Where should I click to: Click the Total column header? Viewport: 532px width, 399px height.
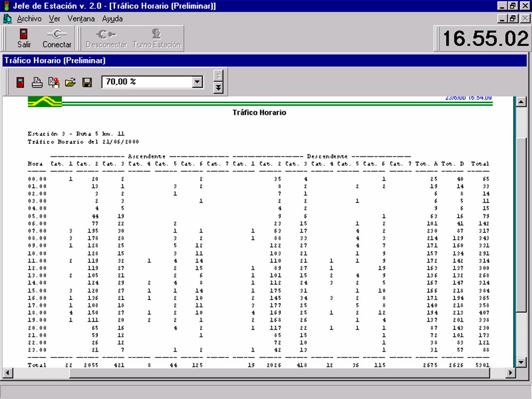click(480, 164)
